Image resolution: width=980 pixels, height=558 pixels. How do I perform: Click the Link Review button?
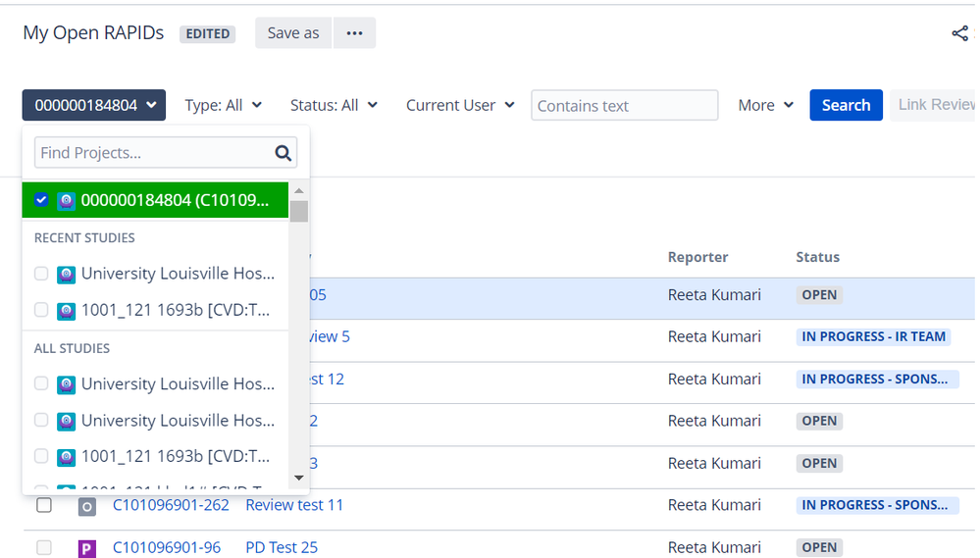(934, 105)
